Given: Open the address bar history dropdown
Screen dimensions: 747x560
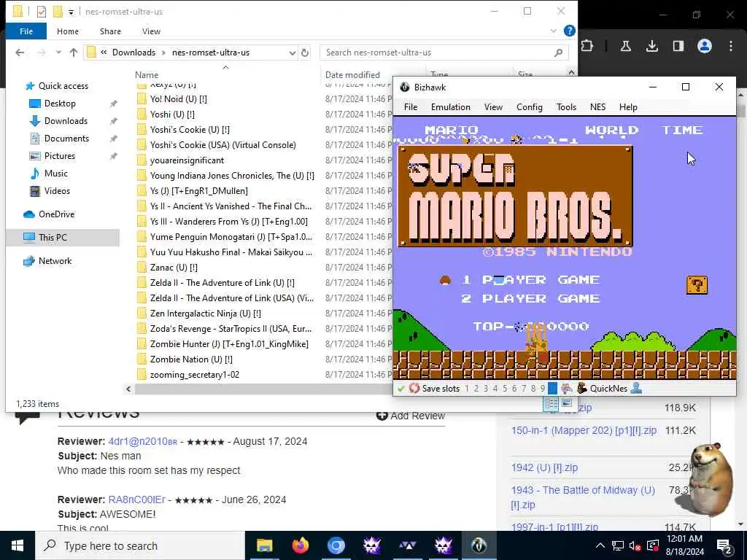Looking at the screenshot, I should tap(292, 52).
